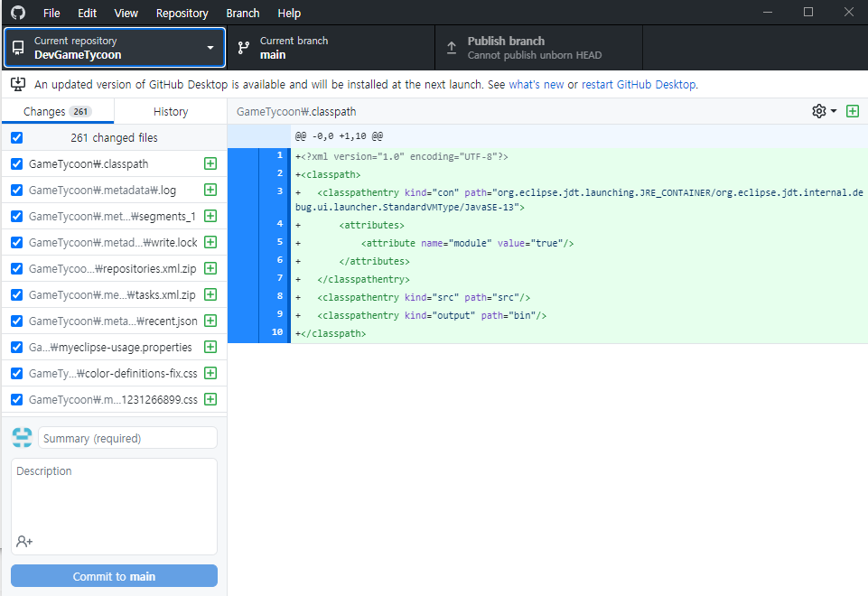This screenshot has width=868, height=596.
Task: Open the Edit menu
Action: click(x=87, y=13)
